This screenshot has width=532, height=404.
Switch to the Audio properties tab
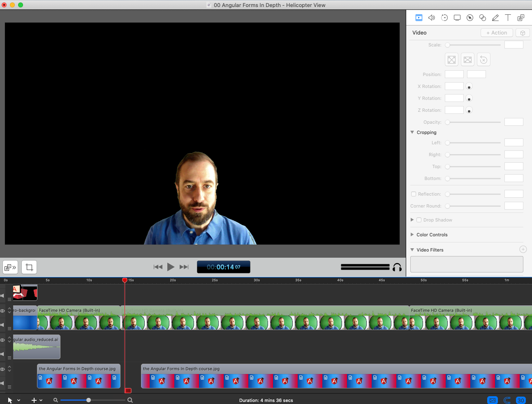click(432, 18)
